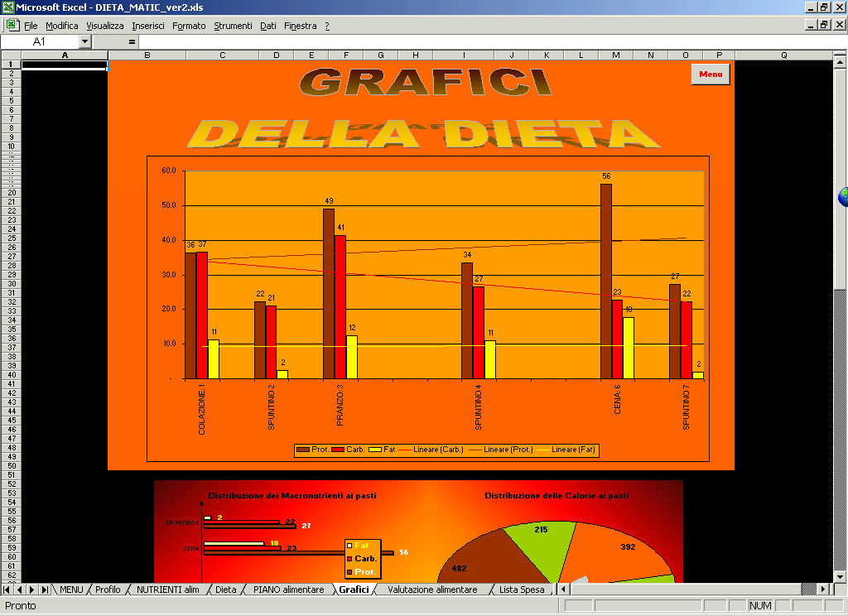The image size is (848, 616).
Task: Switch to the Lista Spesa sheet tab
Action: pyautogui.click(x=522, y=590)
